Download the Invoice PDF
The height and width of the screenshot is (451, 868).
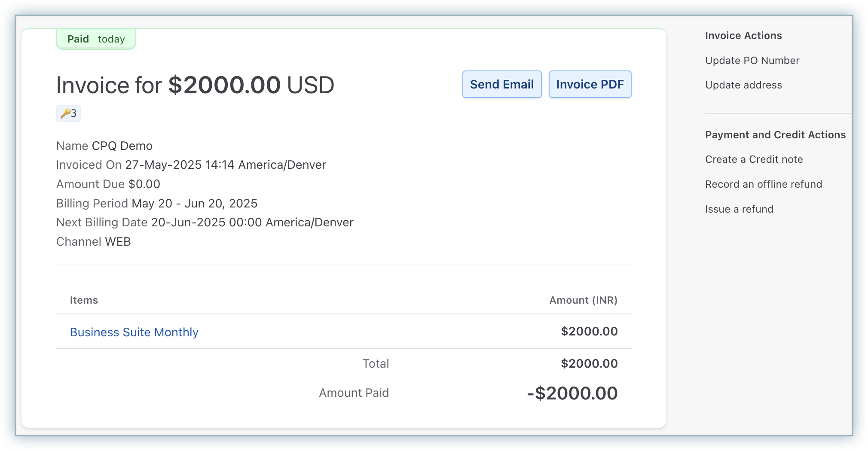(590, 84)
